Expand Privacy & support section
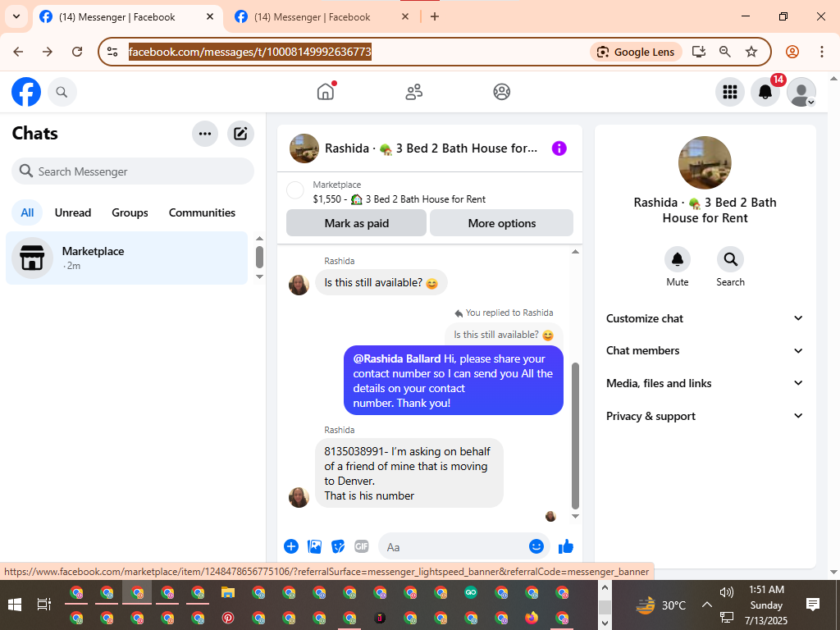This screenshot has width=840, height=630. 705,416
